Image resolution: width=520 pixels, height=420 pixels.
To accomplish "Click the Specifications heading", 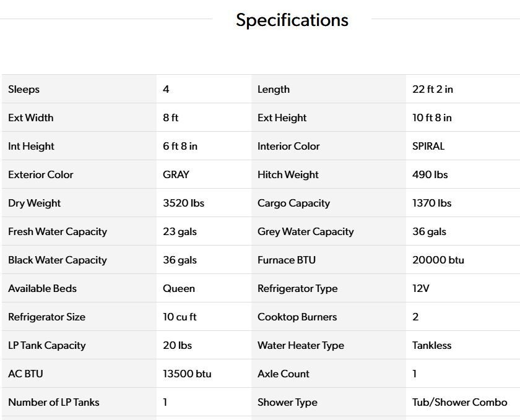I will 292,20.
